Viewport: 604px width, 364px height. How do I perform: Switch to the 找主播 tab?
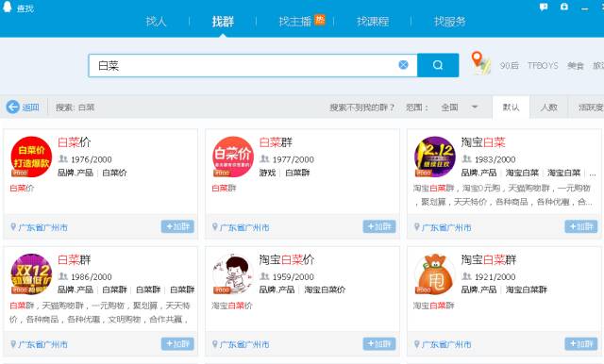click(295, 21)
